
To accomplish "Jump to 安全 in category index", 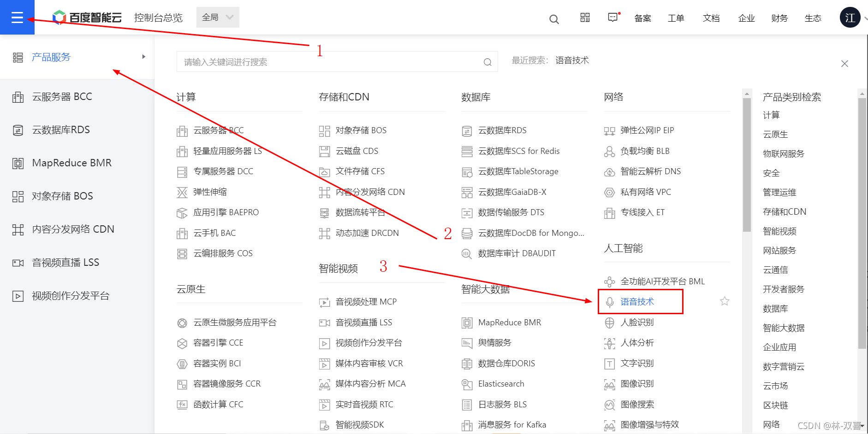I will click(771, 173).
